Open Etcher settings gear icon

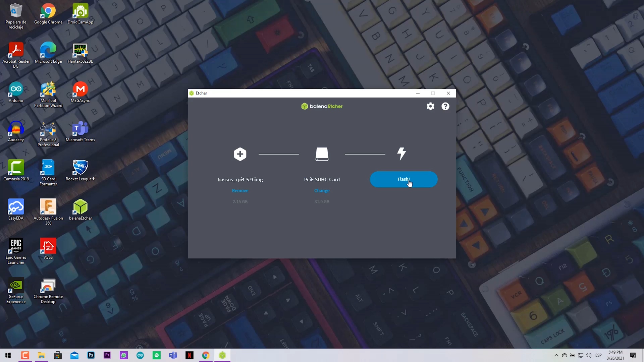click(430, 106)
